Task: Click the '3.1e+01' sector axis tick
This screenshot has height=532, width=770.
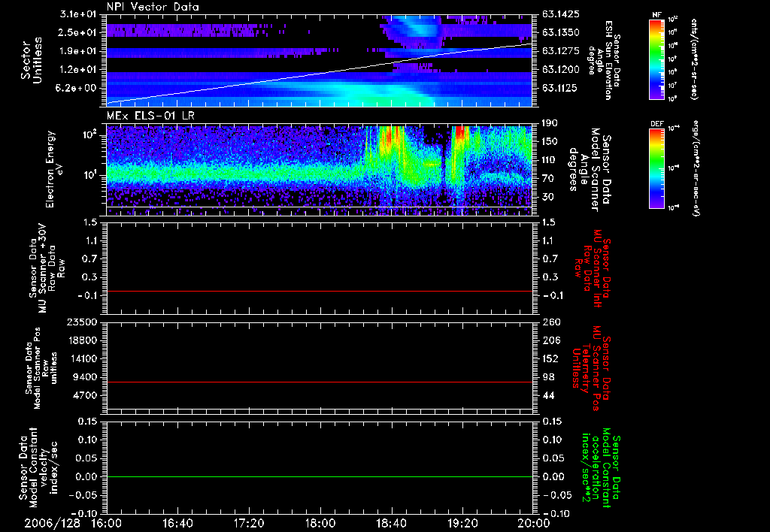Action: [x=77, y=14]
